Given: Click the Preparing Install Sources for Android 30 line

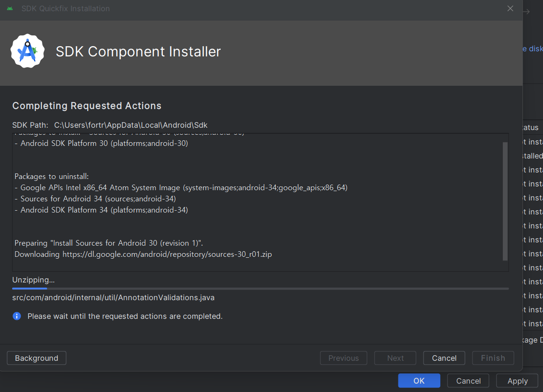Looking at the screenshot, I should click(109, 243).
